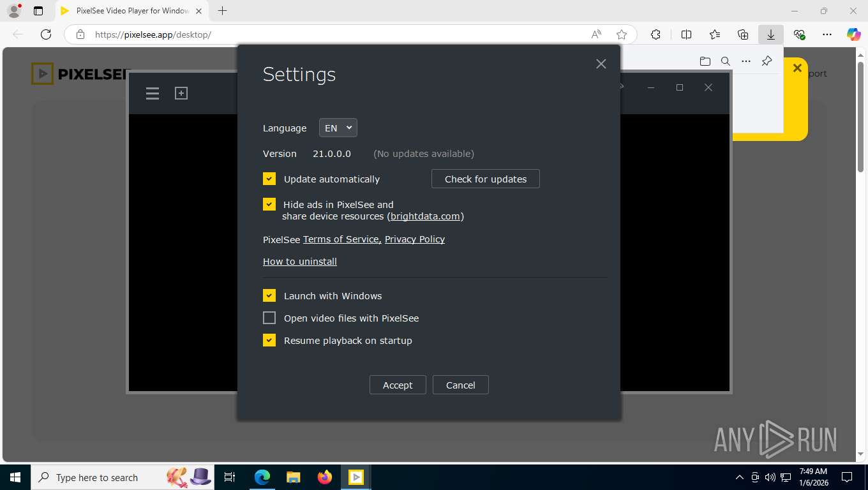Click the add media plus icon

(181, 93)
